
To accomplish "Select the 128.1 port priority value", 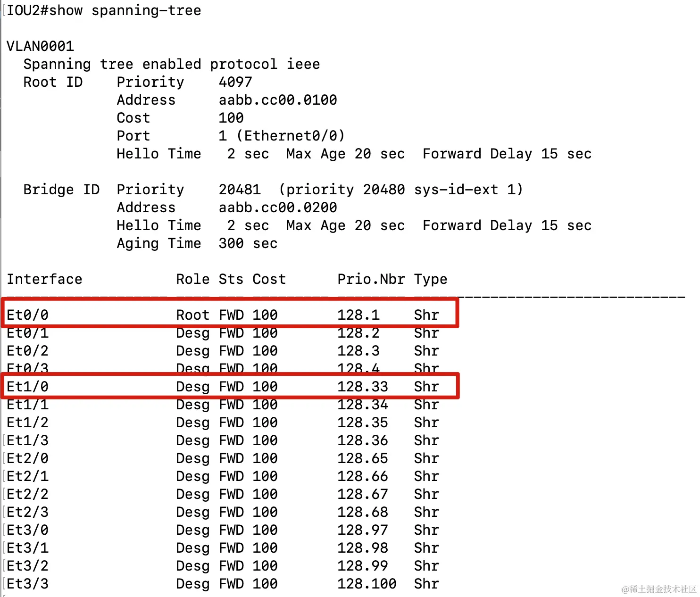I will tap(358, 315).
